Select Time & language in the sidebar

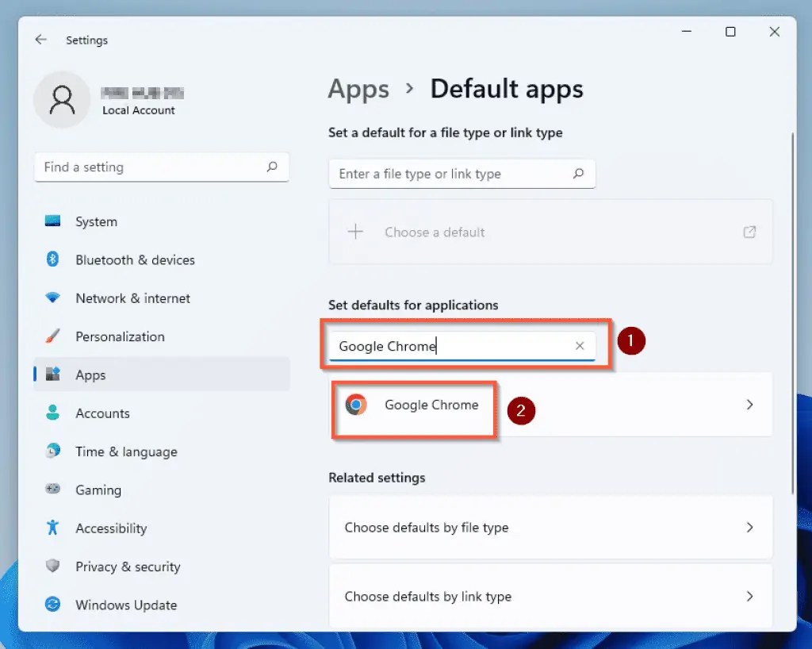(162, 451)
